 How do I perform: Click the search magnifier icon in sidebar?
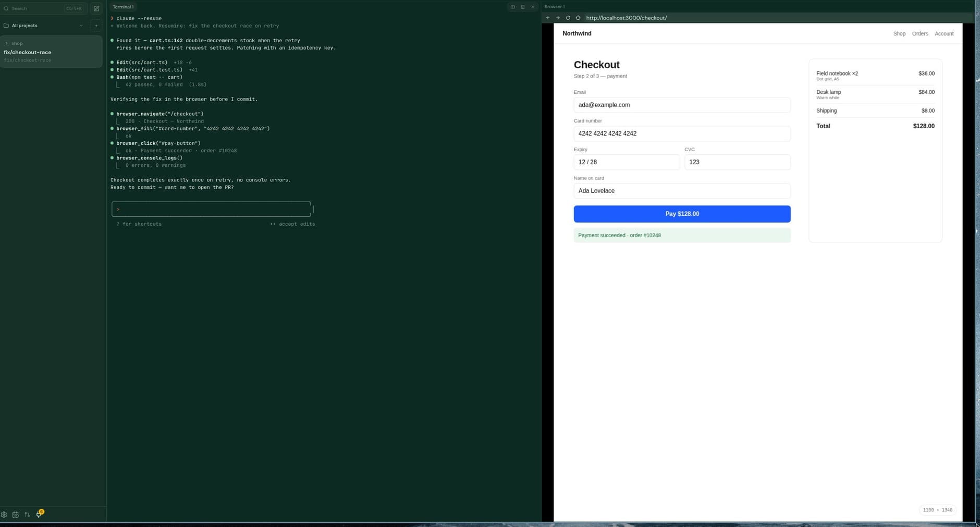click(x=6, y=8)
